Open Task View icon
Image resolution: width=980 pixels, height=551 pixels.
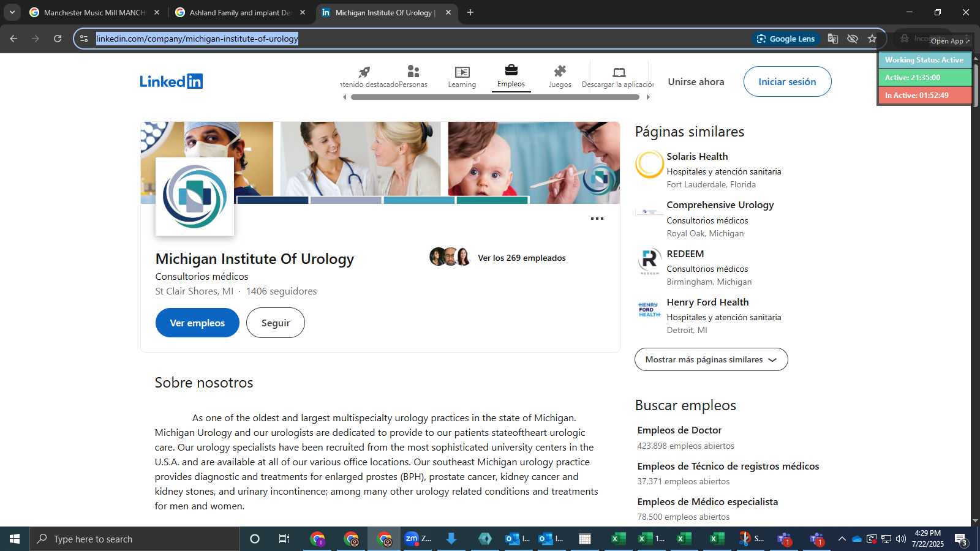pos(284,539)
